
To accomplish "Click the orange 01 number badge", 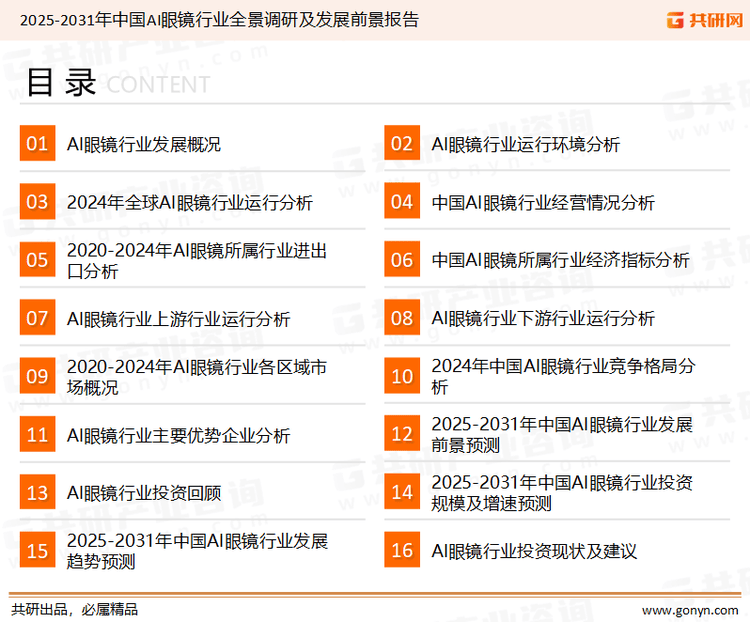I will click(x=37, y=144).
